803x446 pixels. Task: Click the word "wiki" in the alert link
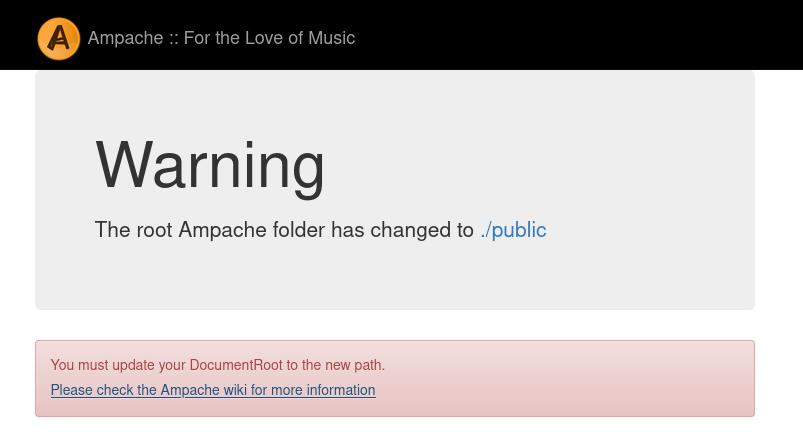pos(230,390)
